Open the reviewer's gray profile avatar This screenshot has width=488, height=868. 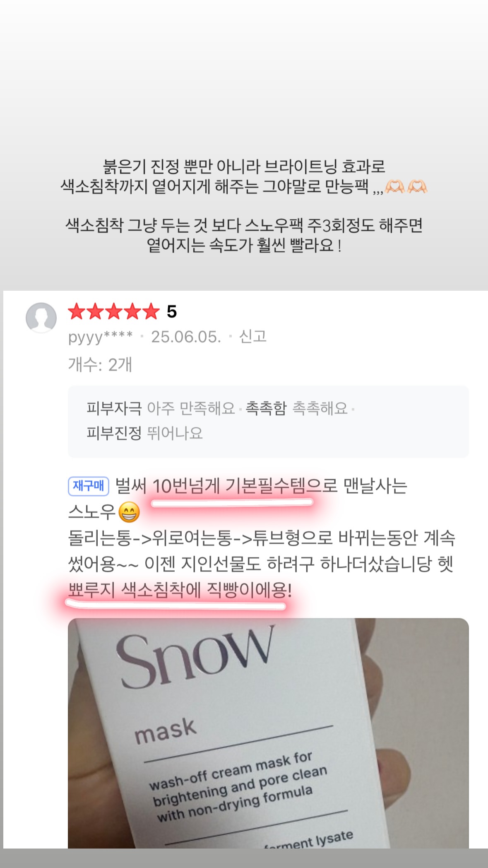click(41, 318)
